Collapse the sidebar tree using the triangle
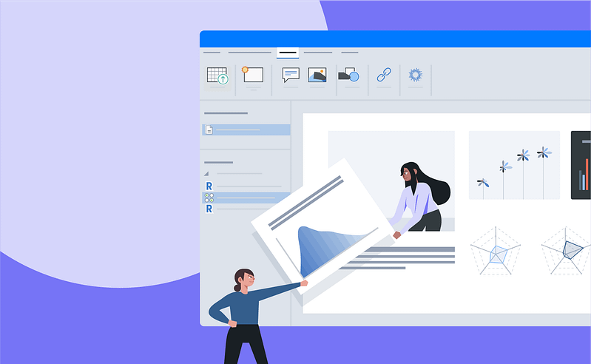Viewport: 591px width, 364px height. coord(206,174)
